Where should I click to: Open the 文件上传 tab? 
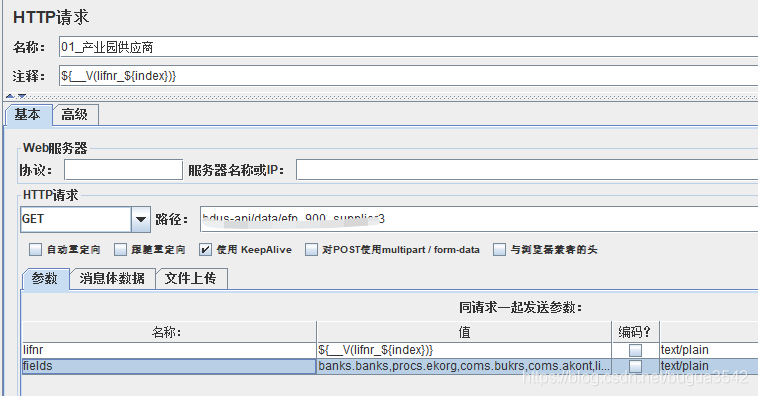click(x=191, y=279)
